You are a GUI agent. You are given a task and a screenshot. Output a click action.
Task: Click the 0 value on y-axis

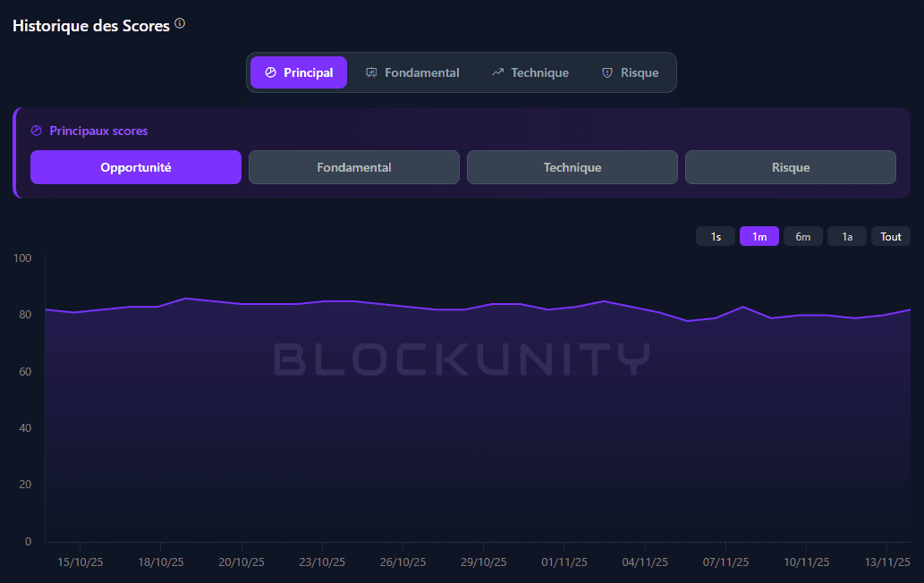coord(29,542)
